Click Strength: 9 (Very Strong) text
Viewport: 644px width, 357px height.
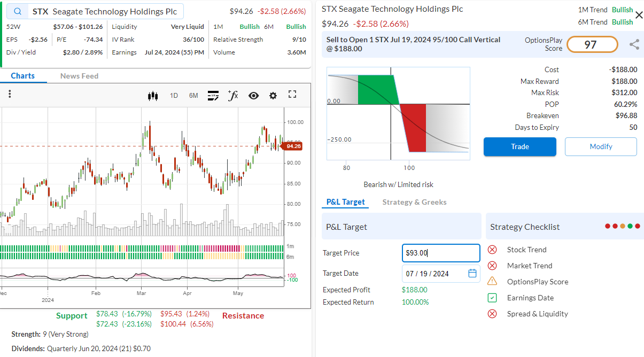pyautogui.click(x=50, y=334)
